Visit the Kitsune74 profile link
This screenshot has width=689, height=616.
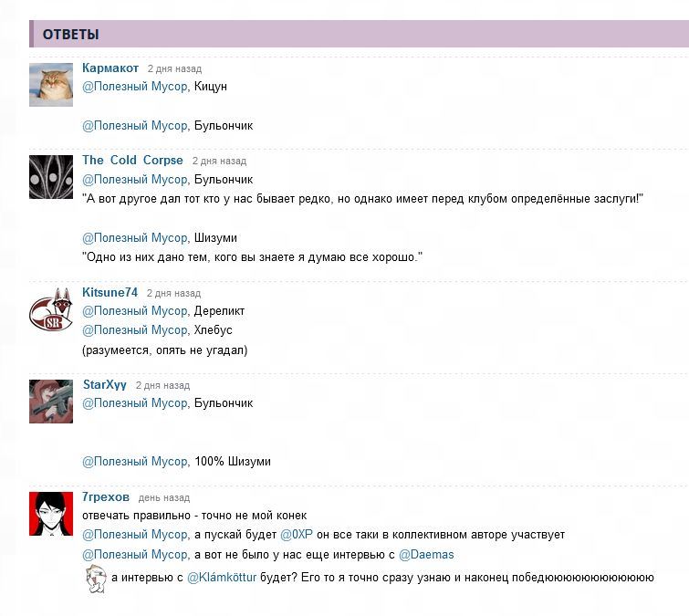pos(110,292)
